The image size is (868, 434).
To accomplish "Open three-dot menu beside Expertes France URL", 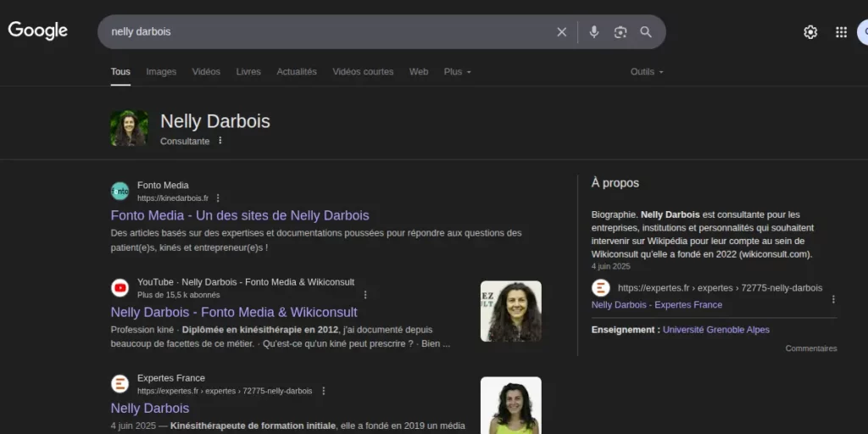I will [x=324, y=391].
